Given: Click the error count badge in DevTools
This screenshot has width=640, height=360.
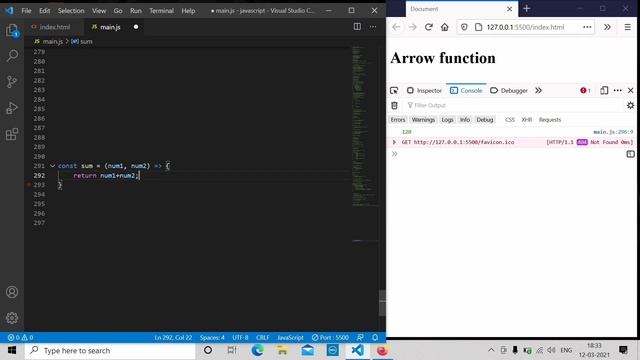Looking at the screenshot, I should pyautogui.click(x=585, y=90).
